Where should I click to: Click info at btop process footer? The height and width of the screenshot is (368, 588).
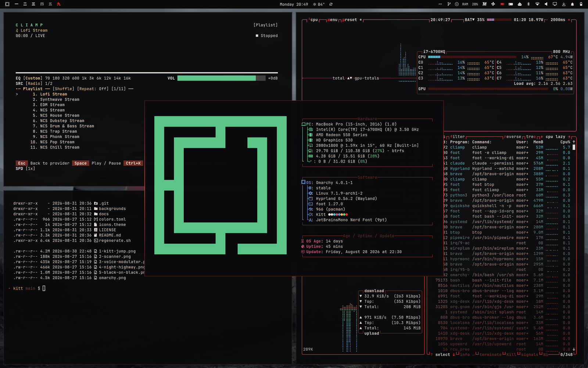click(465, 354)
